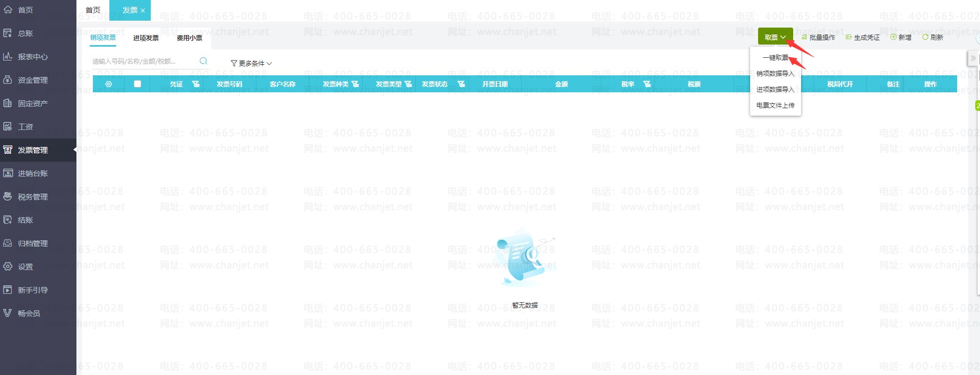980x375 pixels.
Task: Switch to the 费用小票 tab
Action: [190, 38]
